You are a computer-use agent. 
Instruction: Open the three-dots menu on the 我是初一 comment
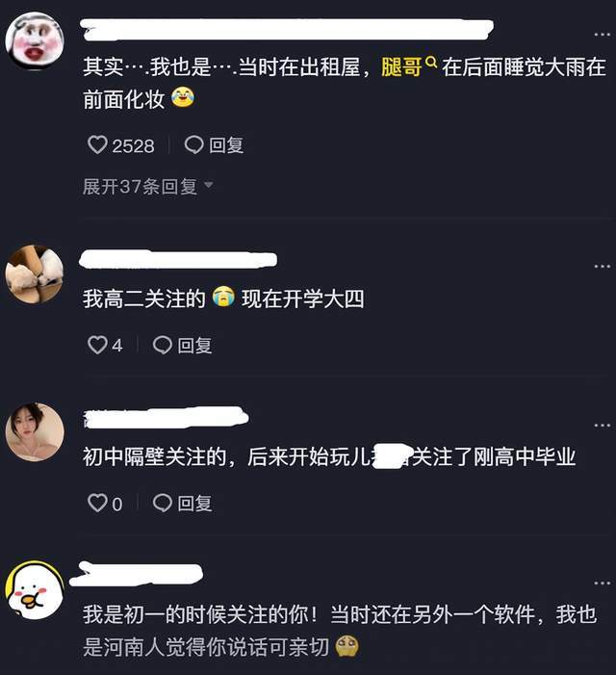[x=602, y=584]
